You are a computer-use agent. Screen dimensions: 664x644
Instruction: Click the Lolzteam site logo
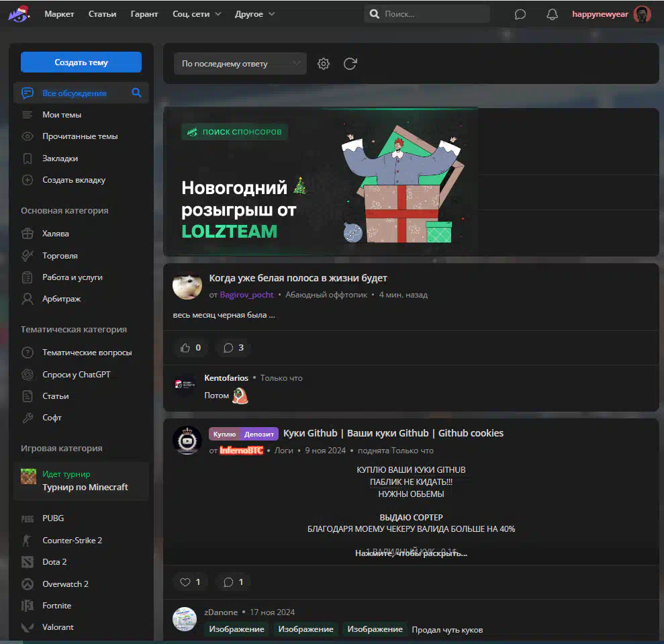click(x=19, y=13)
